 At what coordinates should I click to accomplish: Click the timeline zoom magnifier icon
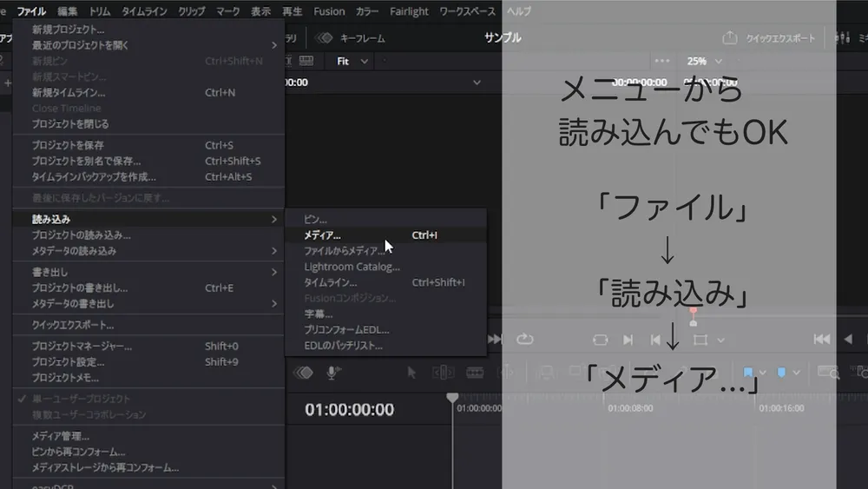click(x=829, y=373)
